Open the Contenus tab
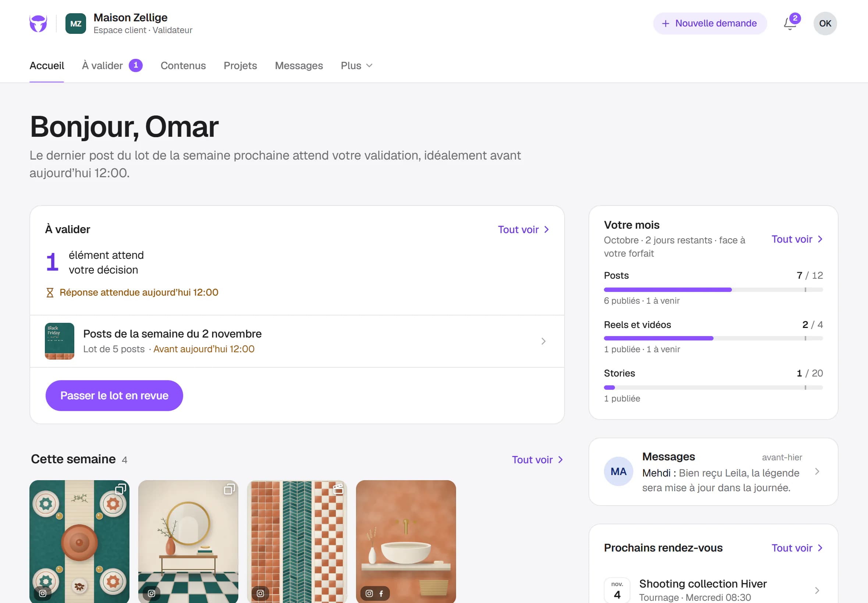Image resolution: width=868 pixels, height=603 pixels. tap(183, 66)
